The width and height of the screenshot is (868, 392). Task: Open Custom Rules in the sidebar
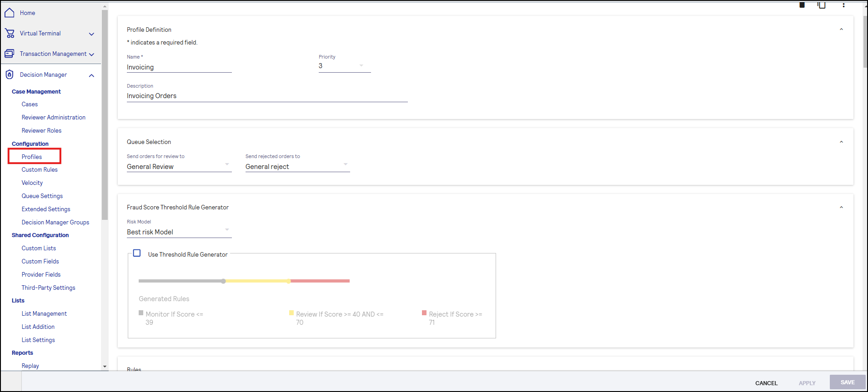click(40, 170)
